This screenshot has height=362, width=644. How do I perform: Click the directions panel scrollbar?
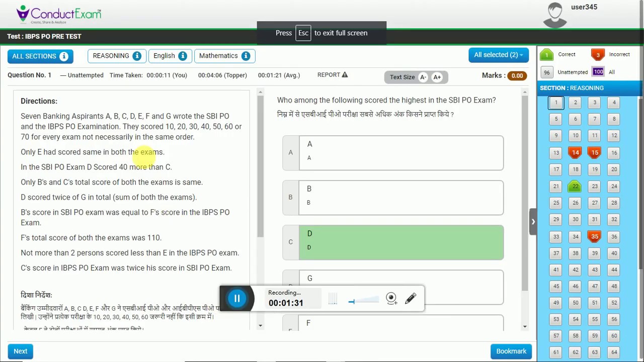(260, 166)
